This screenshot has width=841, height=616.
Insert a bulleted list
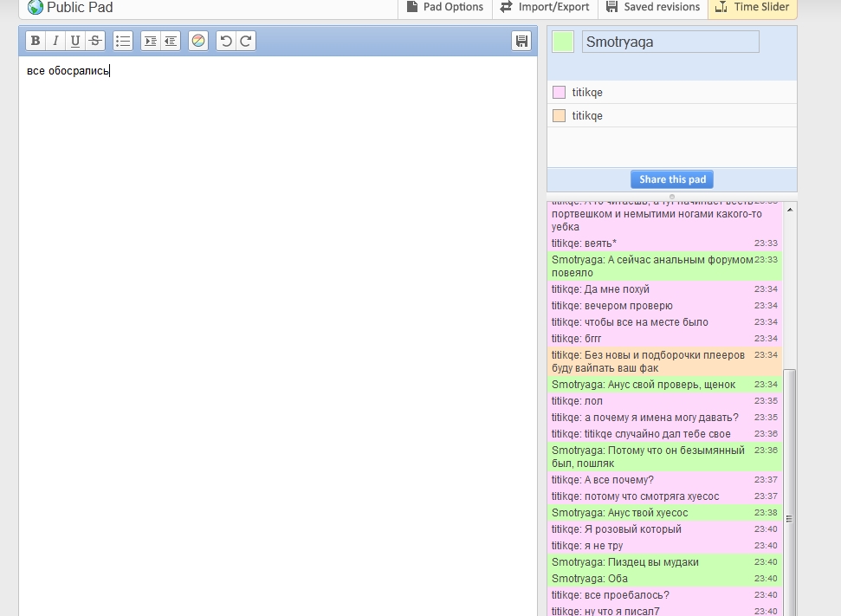[123, 41]
